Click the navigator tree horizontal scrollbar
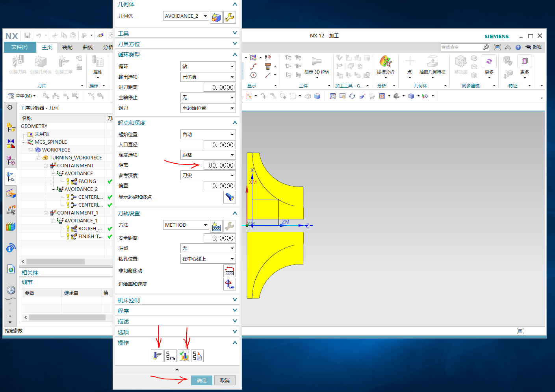 56,262
